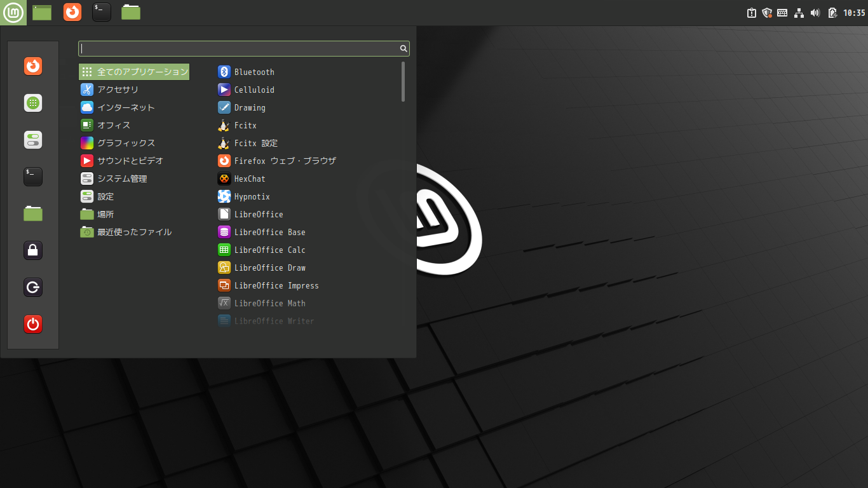Launch Fcitx input method icon
The width and height of the screenshot is (868, 488).
coord(224,125)
